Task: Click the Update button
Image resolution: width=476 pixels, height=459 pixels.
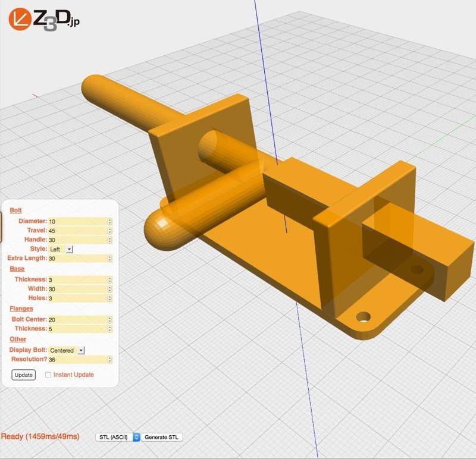Action: click(x=23, y=375)
